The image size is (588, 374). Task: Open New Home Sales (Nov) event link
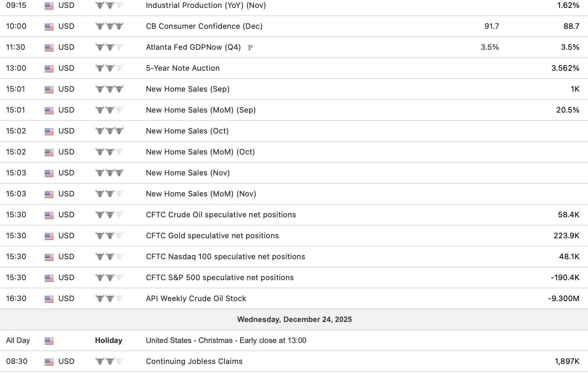point(187,173)
